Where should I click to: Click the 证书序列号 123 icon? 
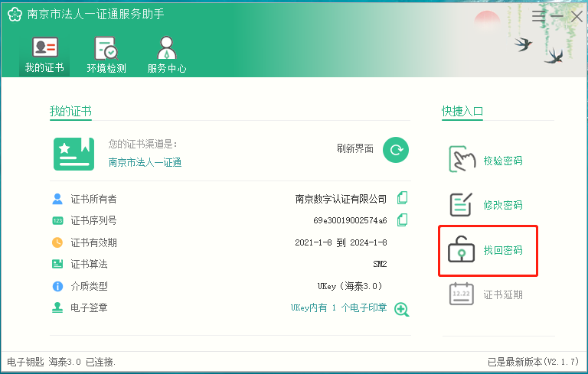pyautogui.click(x=57, y=220)
